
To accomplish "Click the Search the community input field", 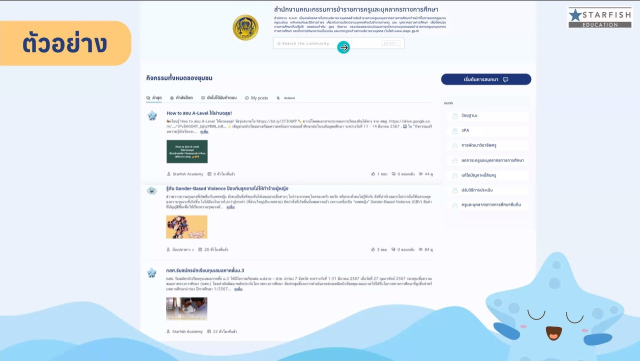I will coord(338,43).
